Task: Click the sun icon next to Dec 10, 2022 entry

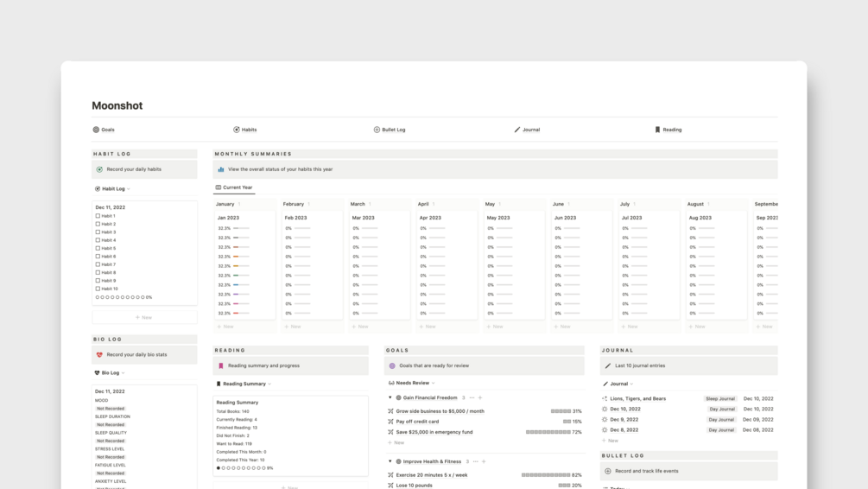Action: coord(605,409)
